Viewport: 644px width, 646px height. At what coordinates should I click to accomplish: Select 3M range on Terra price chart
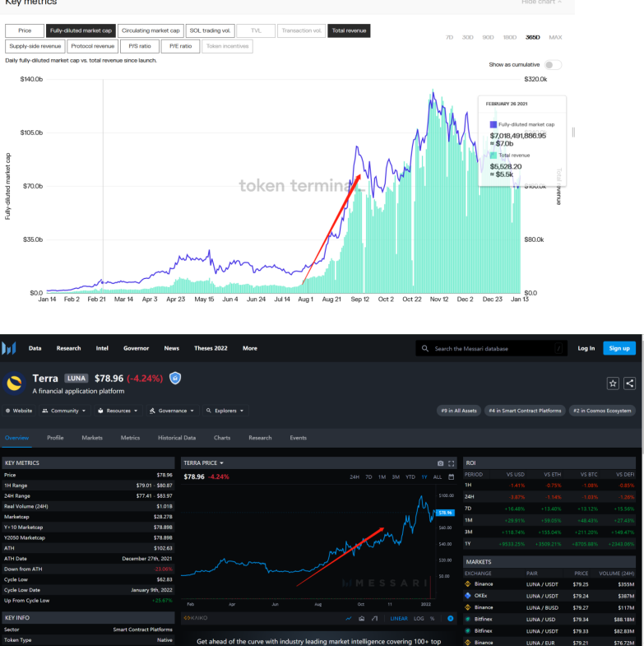(x=396, y=477)
